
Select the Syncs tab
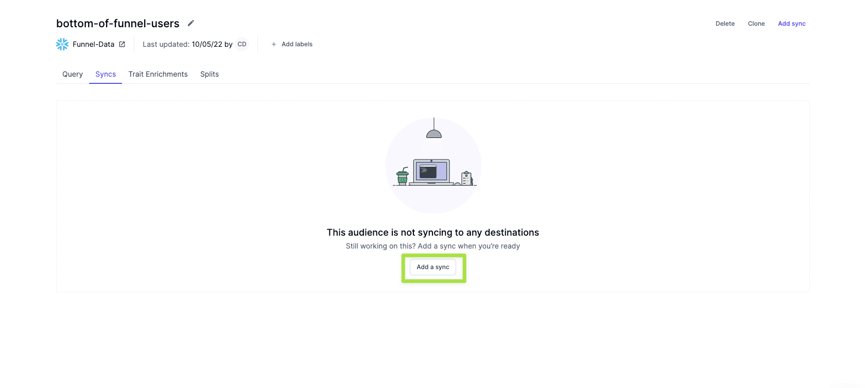point(106,74)
